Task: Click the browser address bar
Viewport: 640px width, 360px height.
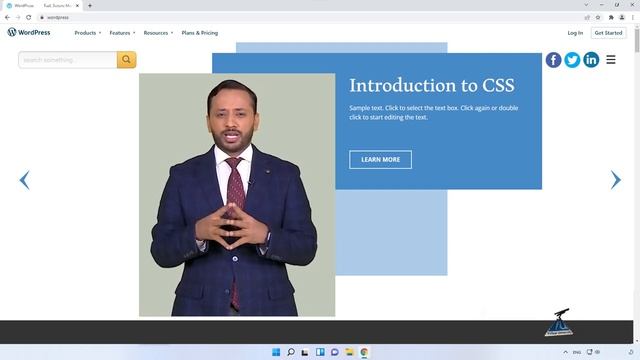Action: click(310, 17)
